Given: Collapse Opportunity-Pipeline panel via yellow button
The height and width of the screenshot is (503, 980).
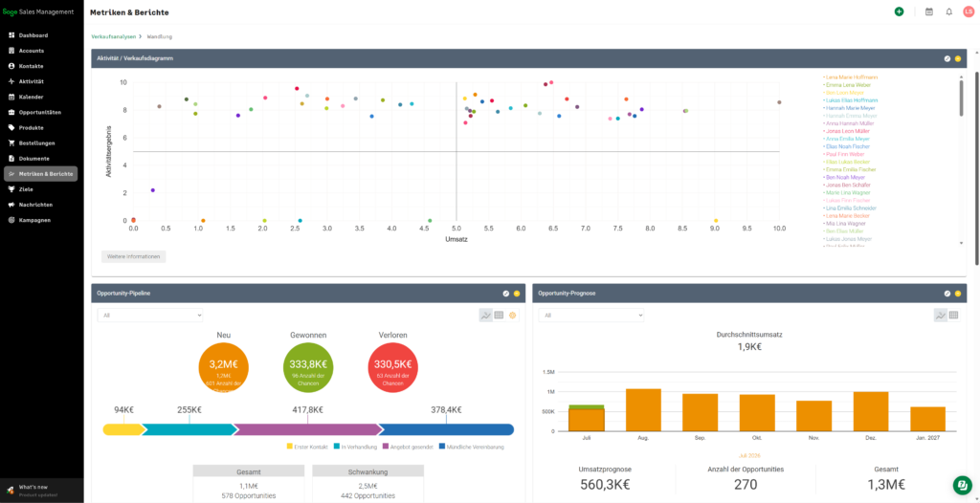Looking at the screenshot, I should 517,293.
